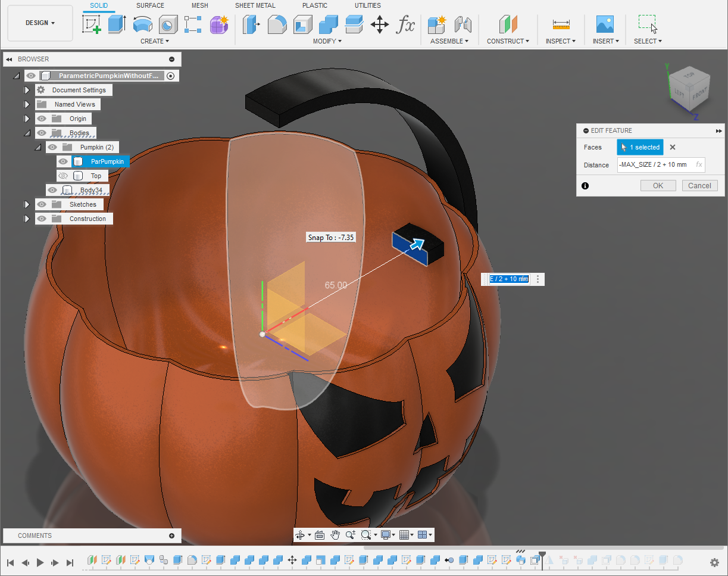Open in-canvas distance options three-dot menu
The image size is (728, 576).
click(538, 279)
